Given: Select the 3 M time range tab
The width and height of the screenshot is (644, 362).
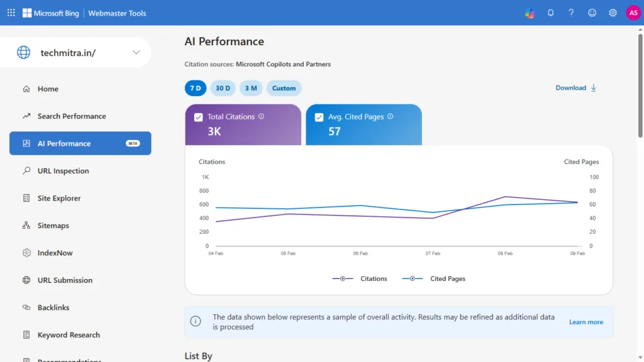Looking at the screenshot, I should click(251, 88).
